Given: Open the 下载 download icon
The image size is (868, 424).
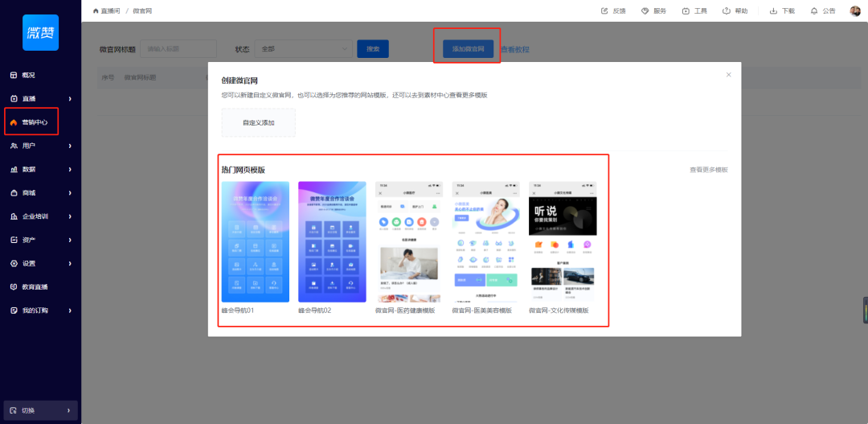Looking at the screenshot, I should [773, 11].
